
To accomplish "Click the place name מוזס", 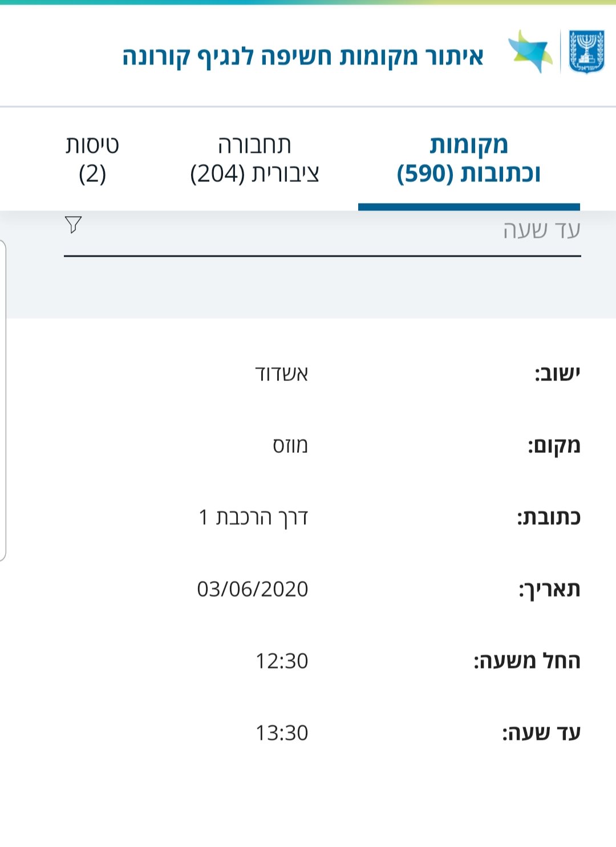I will (x=290, y=445).
